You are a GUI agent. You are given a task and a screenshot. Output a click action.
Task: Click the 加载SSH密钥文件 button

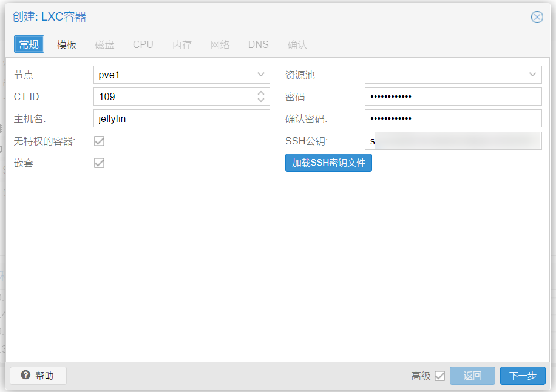pyautogui.click(x=328, y=162)
